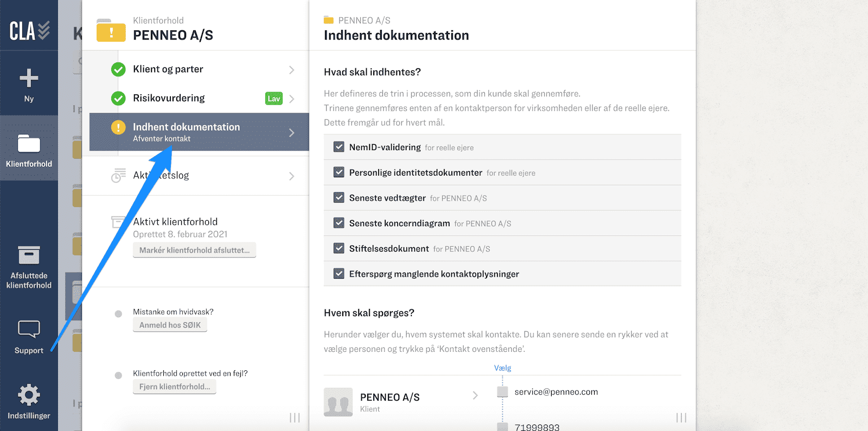The width and height of the screenshot is (868, 431).
Task: Click green checkmark next to Risikovurdering
Action: (x=118, y=98)
